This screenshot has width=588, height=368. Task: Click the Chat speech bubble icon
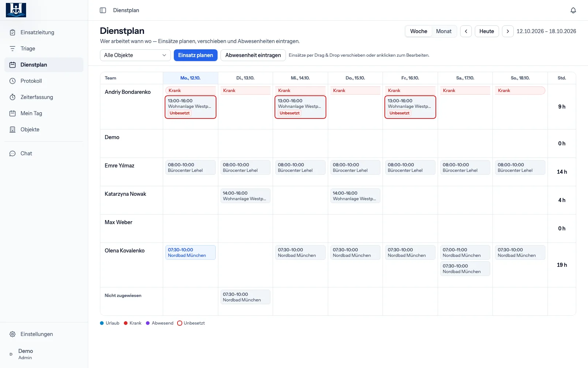tap(12, 153)
